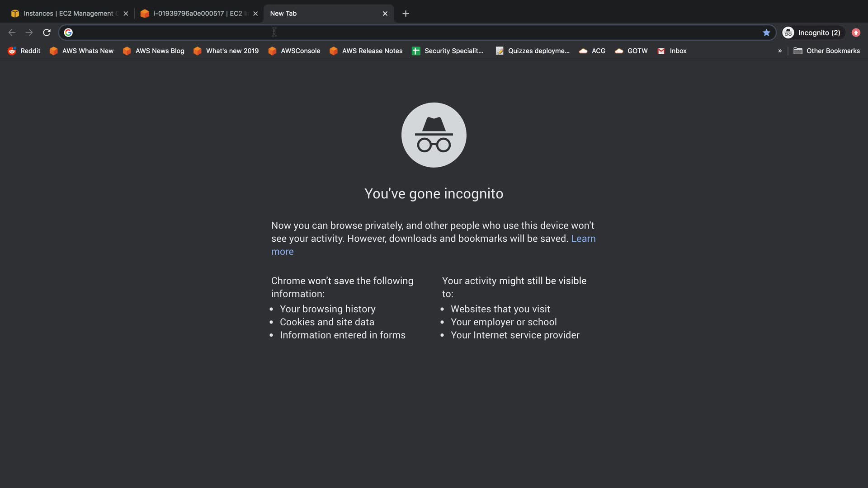
Task: Open the Inbox Gmail bookmark
Action: click(x=672, y=51)
